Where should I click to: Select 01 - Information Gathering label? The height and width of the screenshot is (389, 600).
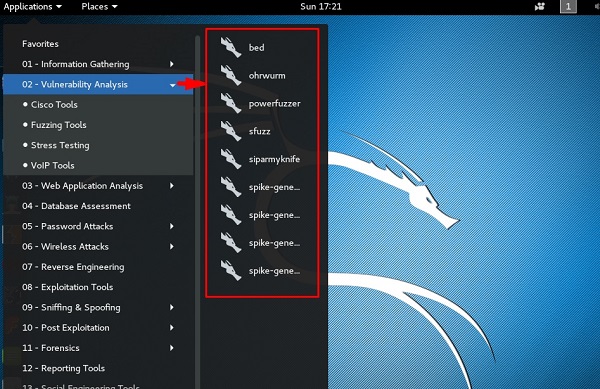(x=75, y=64)
